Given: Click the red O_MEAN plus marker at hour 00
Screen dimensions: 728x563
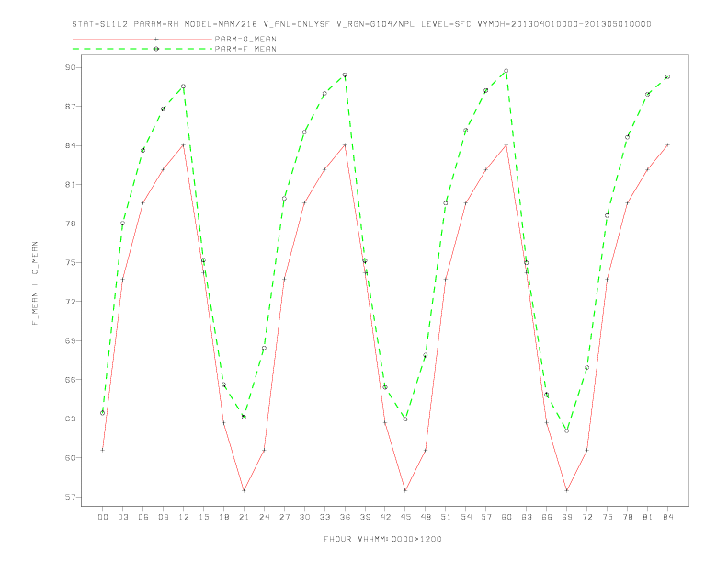Looking at the screenshot, I should click(103, 450).
